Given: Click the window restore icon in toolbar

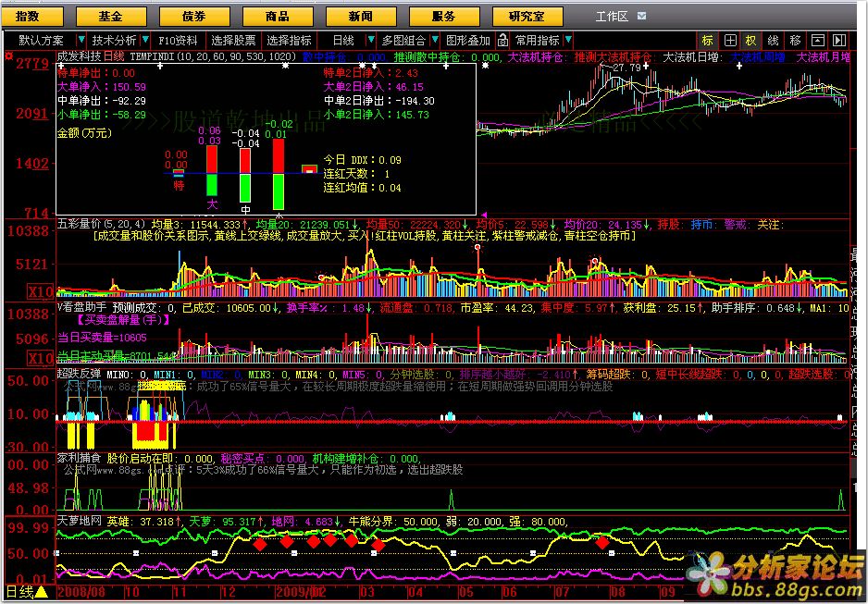Looking at the screenshot, I should 818,41.
